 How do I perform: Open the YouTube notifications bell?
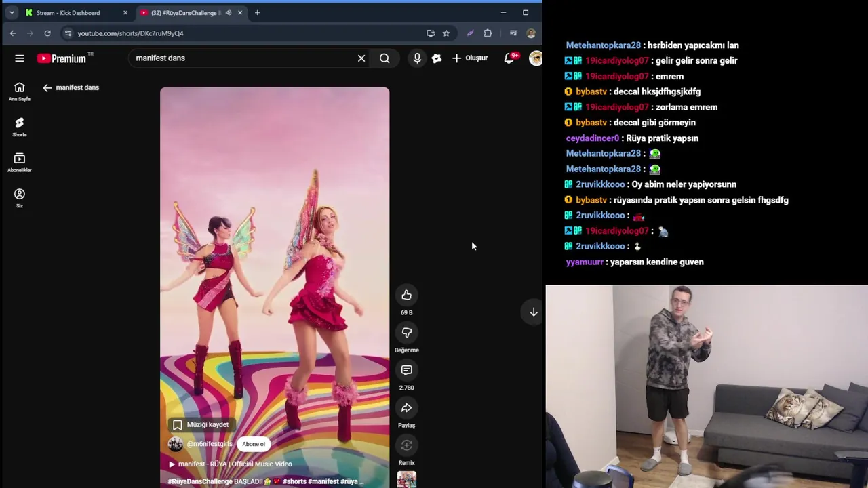tap(509, 58)
